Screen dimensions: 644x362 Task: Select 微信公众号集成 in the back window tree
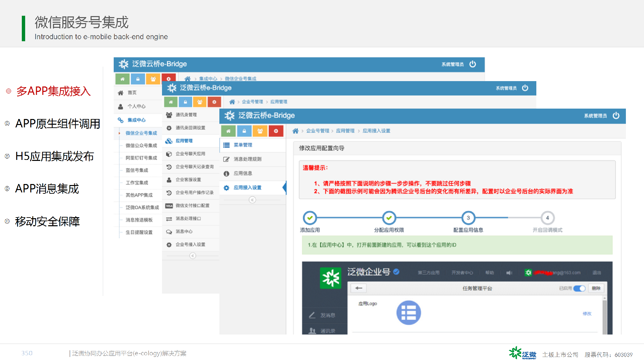(141, 146)
